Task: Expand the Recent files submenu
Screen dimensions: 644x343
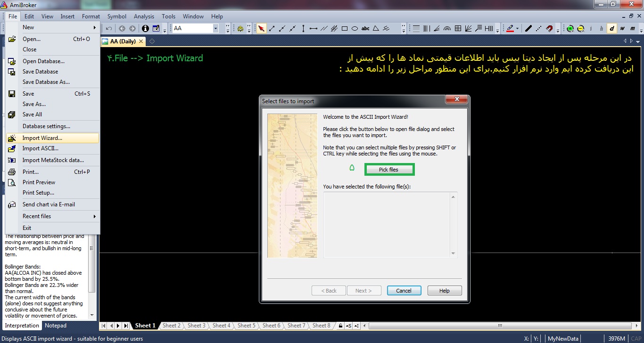Action: click(x=52, y=216)
